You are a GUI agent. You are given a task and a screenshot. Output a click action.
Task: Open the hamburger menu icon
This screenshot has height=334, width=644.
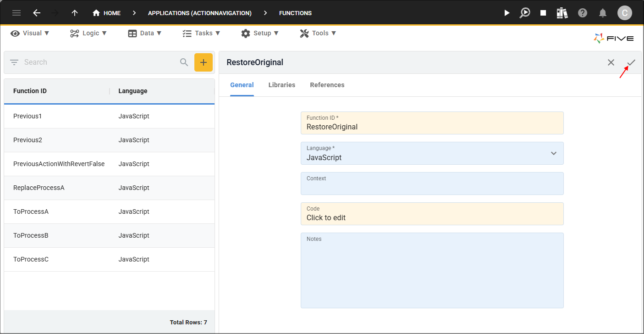click(17, 13)
